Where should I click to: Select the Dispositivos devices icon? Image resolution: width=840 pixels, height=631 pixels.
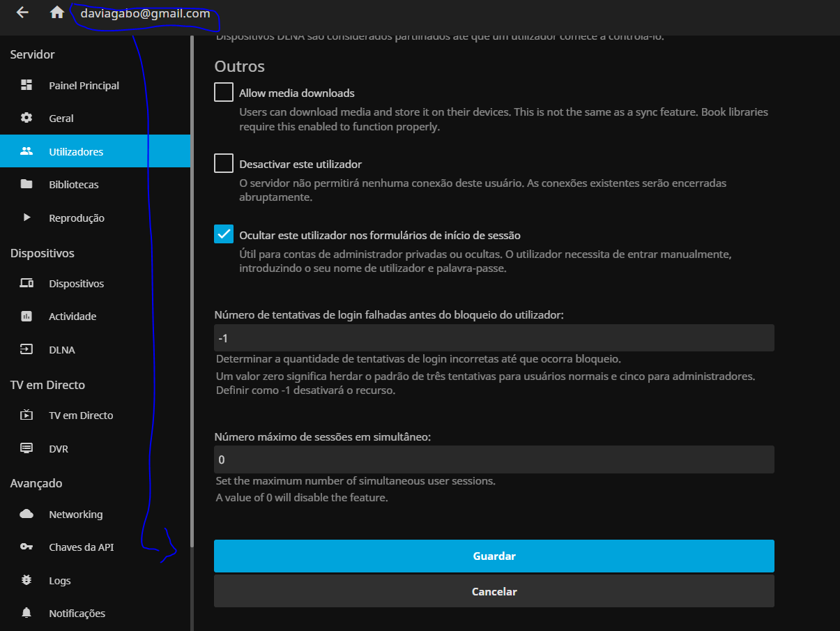[26, 284]
